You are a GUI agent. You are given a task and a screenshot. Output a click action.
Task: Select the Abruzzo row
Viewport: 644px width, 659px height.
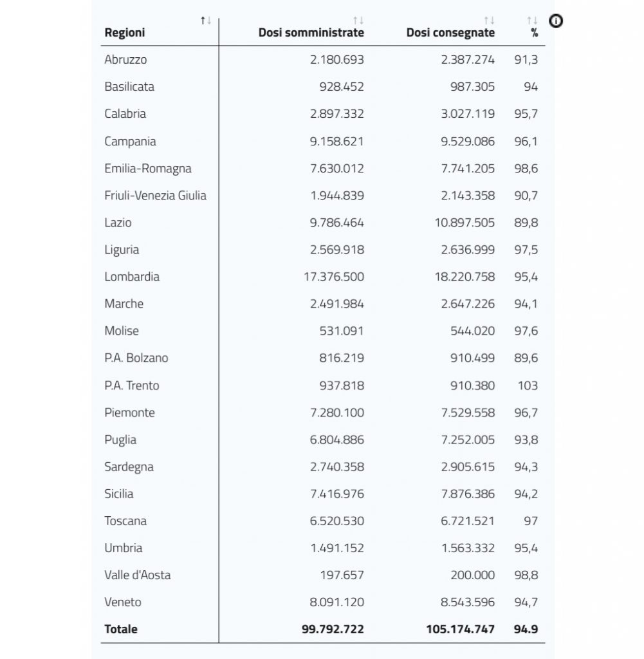322,59
